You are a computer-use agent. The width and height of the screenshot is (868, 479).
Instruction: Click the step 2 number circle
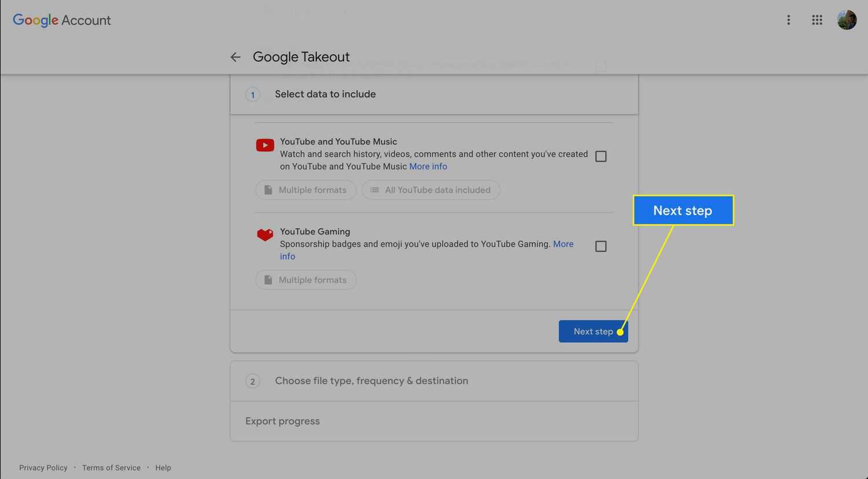252,381
